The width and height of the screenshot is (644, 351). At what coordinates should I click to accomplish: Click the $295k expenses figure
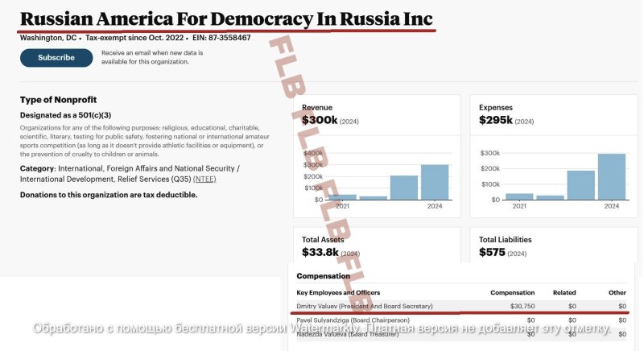click(496, 120)
